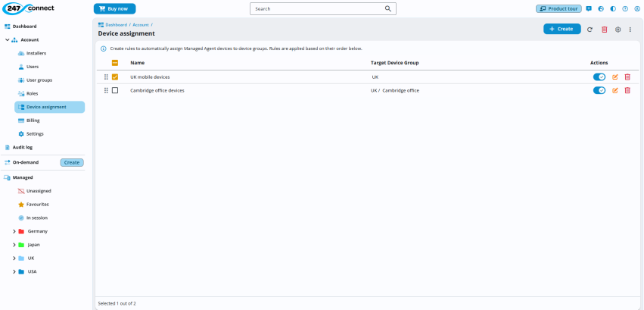
Task: Click the Billing card icon in sidebar
Action: [21, 121]
